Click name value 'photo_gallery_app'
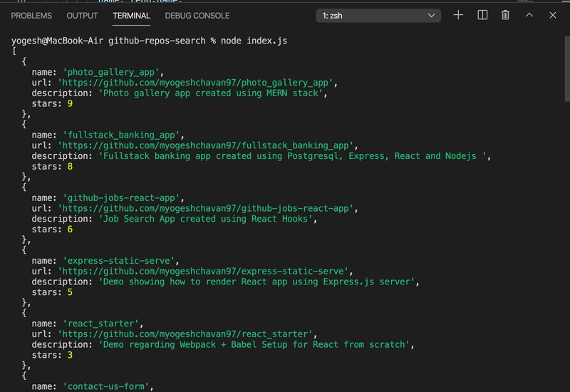The image size is (570, 392). [x=111, y=73]
